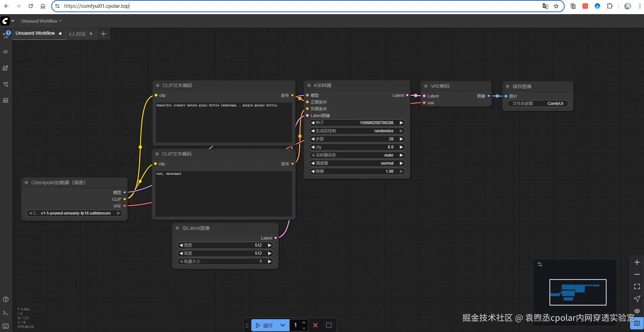
Task: Adjust the 高度 512 slider field
Action: click(x=225, y=253)
